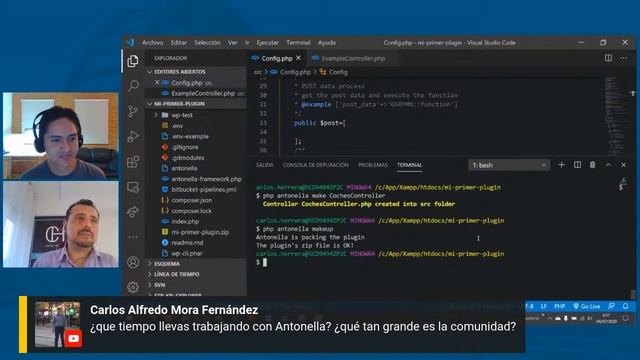Open Run and Debug view

click(133, 136)
